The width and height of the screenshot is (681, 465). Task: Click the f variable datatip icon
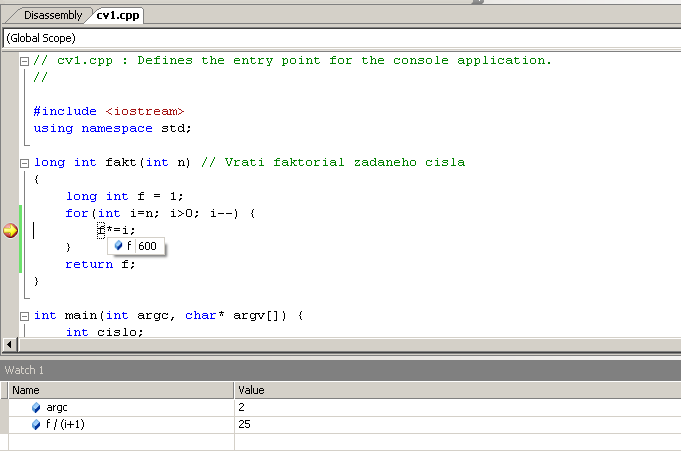pyautogui.click(x=118, y=246)
